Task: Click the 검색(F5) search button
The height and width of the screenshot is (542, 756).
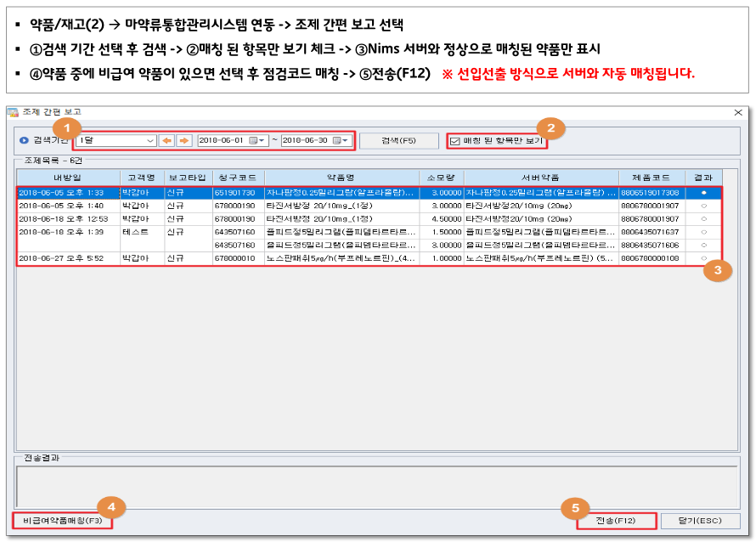Action: pyautogui.click(x=398, y=140)
